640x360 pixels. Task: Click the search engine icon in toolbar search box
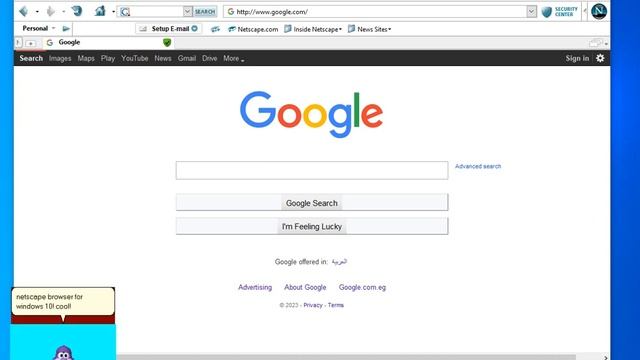125,12
